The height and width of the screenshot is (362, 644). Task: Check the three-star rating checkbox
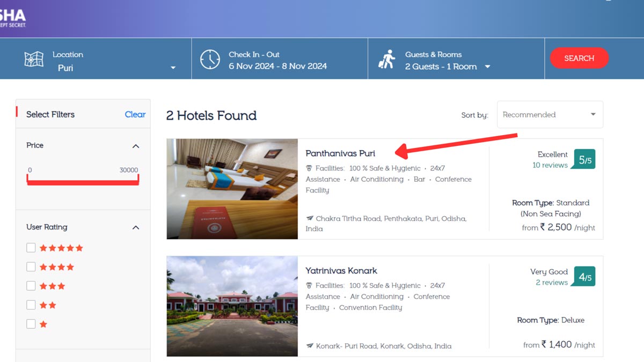pyautogui.click(x=31, y=285)
